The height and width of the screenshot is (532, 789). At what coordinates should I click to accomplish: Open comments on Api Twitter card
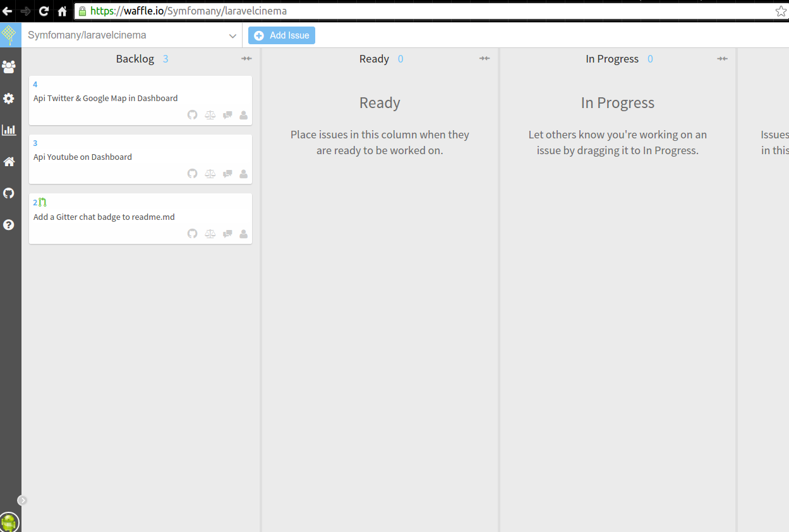tap(227, 115)
